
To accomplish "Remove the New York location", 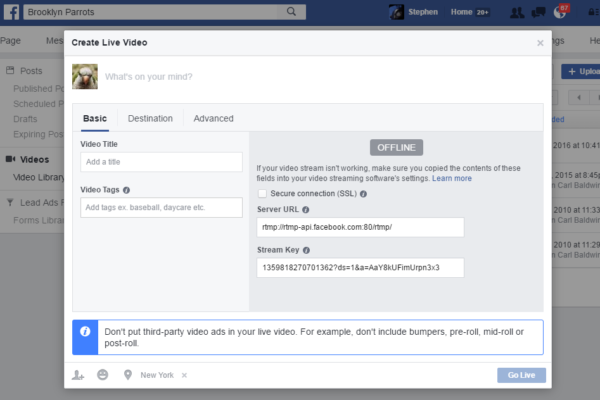I will point(184,375).
